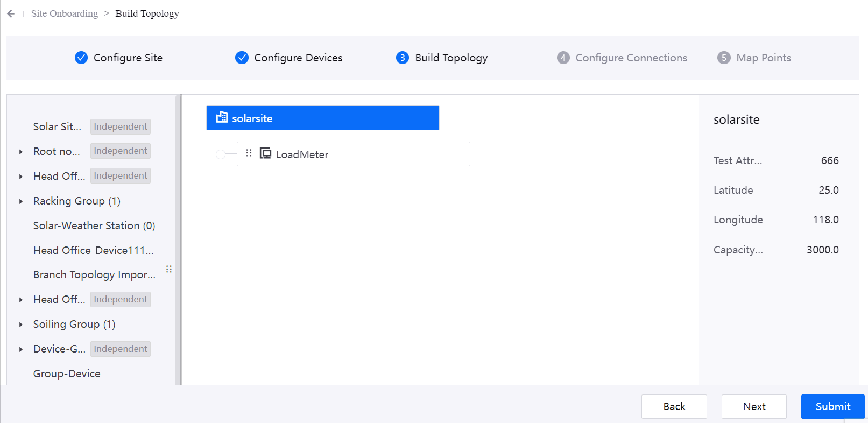Select Solar-Weather Station (0) in list
Viewport: 868px width, 423px height.
point(94,225)
